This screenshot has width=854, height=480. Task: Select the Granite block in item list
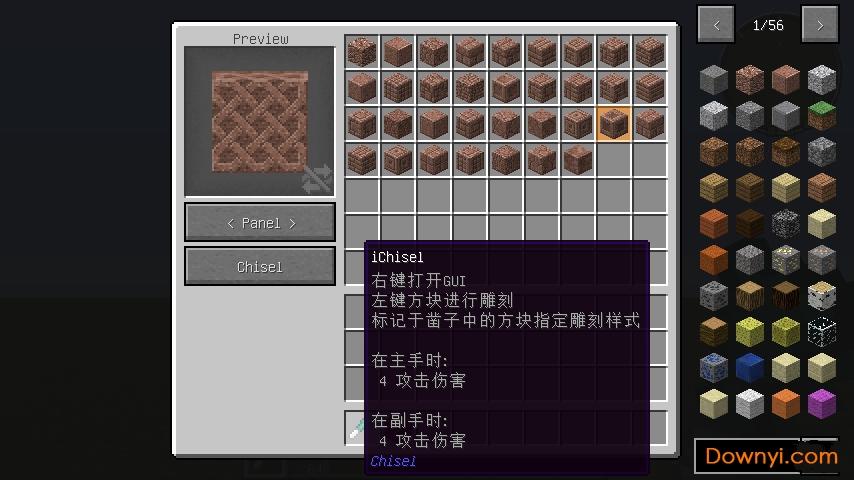coord(749,80)
